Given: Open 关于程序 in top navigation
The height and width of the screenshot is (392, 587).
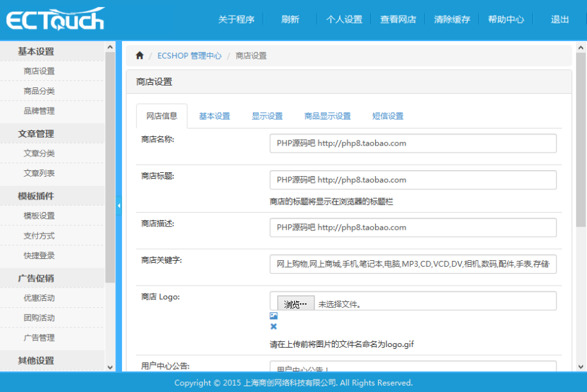Looking at the screenshot, I should click(236, 20).
